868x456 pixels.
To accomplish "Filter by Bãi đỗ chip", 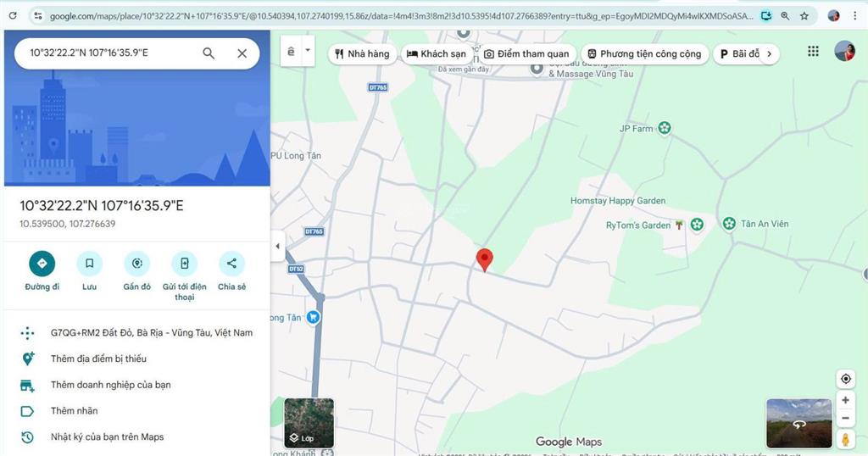I will pos(739,53).
